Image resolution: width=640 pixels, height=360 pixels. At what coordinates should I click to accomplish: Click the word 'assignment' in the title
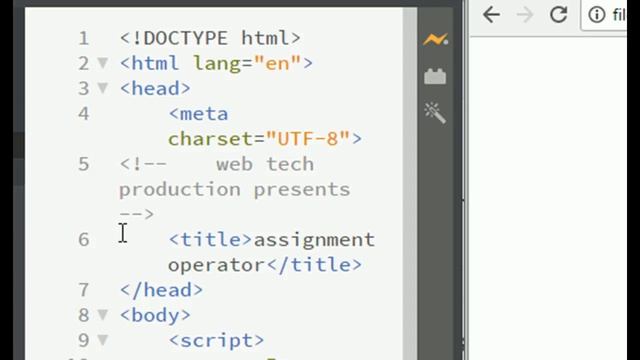pyautogui.click(x=314, y=240)
